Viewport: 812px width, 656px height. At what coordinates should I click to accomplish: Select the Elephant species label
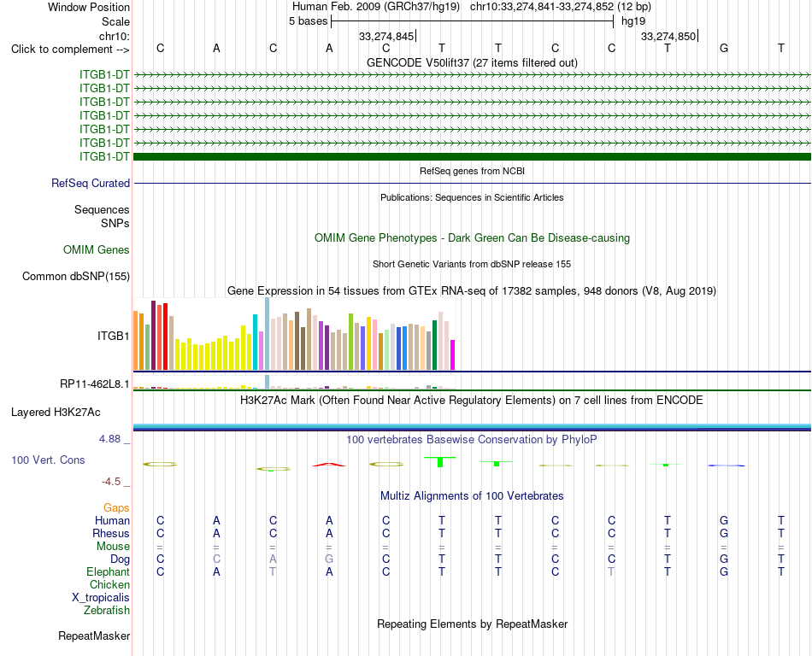coord(108,571)
